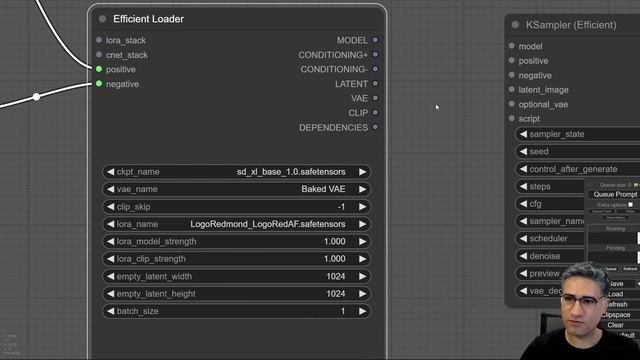Choose previous LoRA with lora_name left arrow

pyautogui.click(x=110, y=224)
